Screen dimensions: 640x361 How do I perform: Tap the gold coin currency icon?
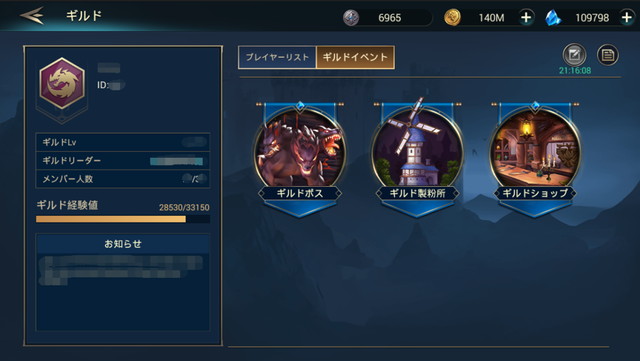pyautogui.click(x=452, y=18)
